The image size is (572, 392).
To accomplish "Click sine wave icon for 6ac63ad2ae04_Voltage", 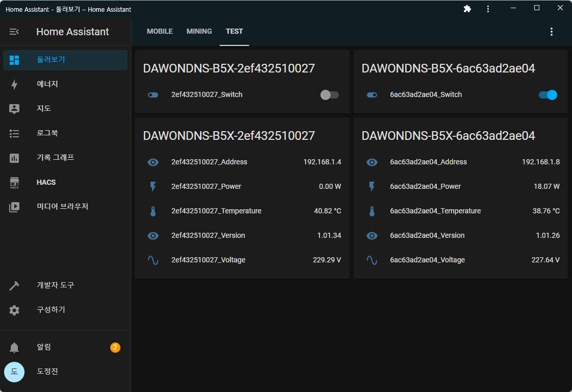I will pos(372,260).
